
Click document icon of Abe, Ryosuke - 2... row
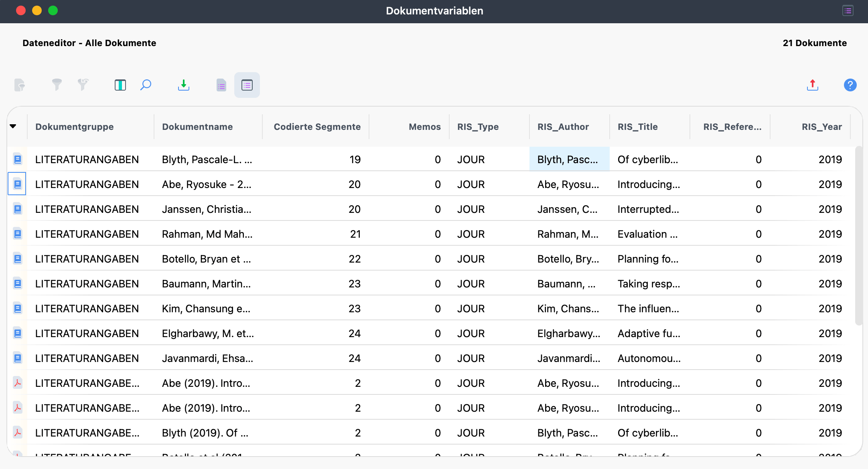tap(17, 184)
